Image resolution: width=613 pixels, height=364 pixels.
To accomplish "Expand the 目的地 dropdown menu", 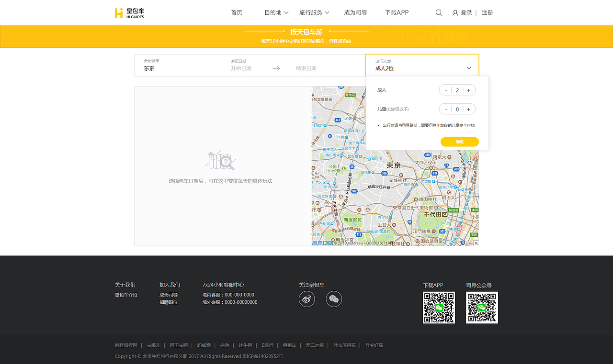I will pos(276,12).
